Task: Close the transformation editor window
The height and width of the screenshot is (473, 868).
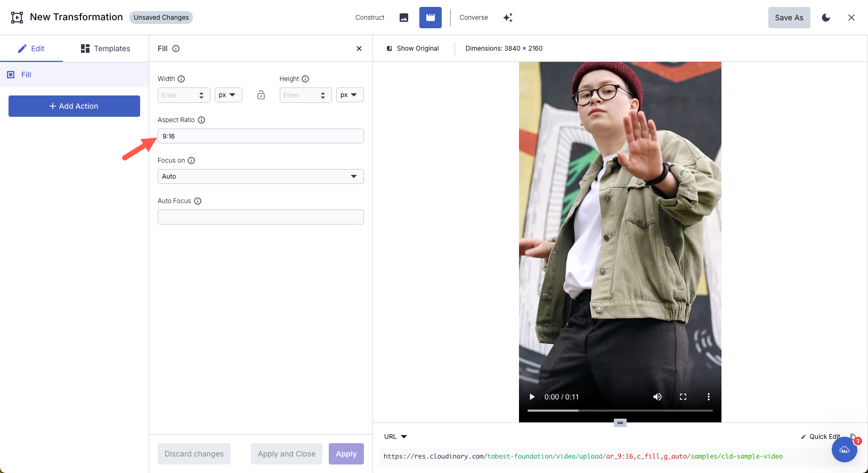Action: pos(851,18)
